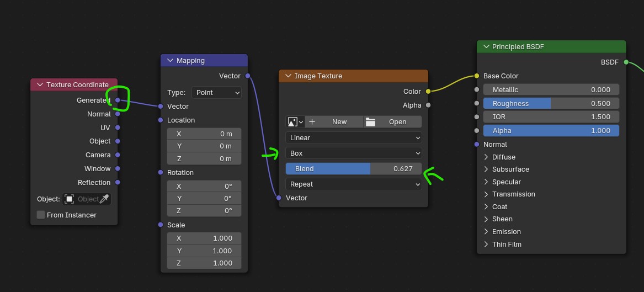Collapse the Image Texture node
The height and width of the screenshot is (292, 644).
point(288,76)
